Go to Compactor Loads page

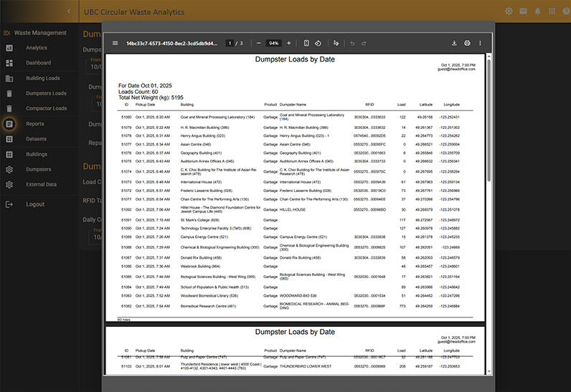point(46,108)
